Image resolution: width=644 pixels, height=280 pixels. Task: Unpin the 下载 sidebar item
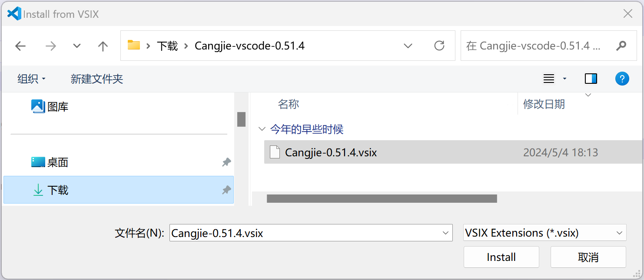coord(226,190)
